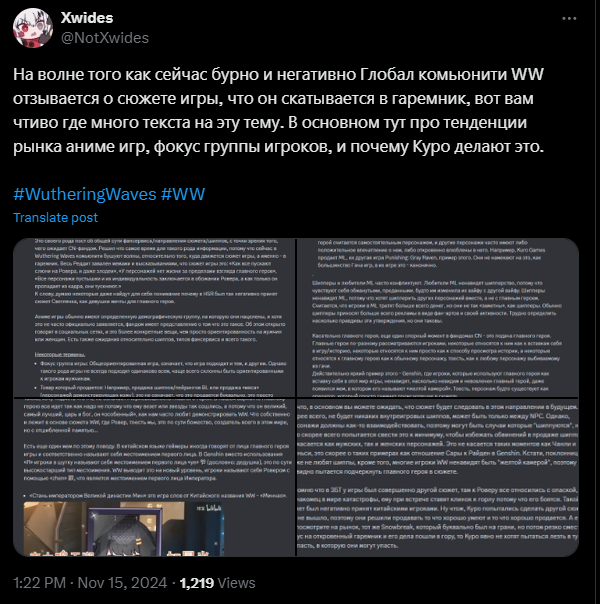
Task: Click the Nov 15, 2024 date text
Action: [x=122, y=583]
